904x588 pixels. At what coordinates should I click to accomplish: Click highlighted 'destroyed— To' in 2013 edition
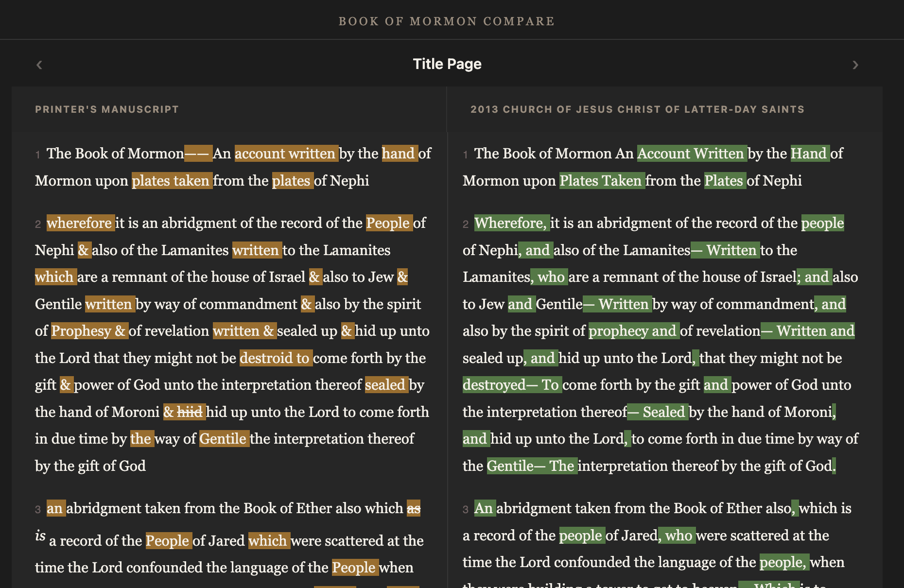pos(512,385)
